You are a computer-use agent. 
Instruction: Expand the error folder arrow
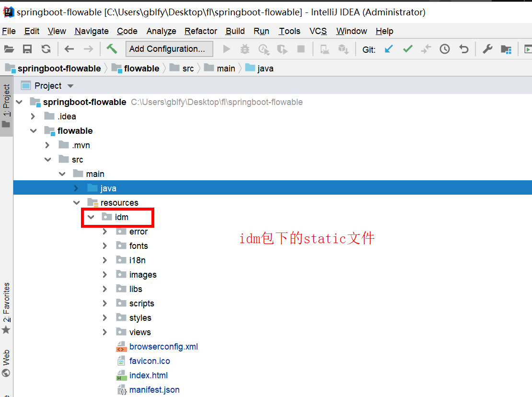pos(105,232)
